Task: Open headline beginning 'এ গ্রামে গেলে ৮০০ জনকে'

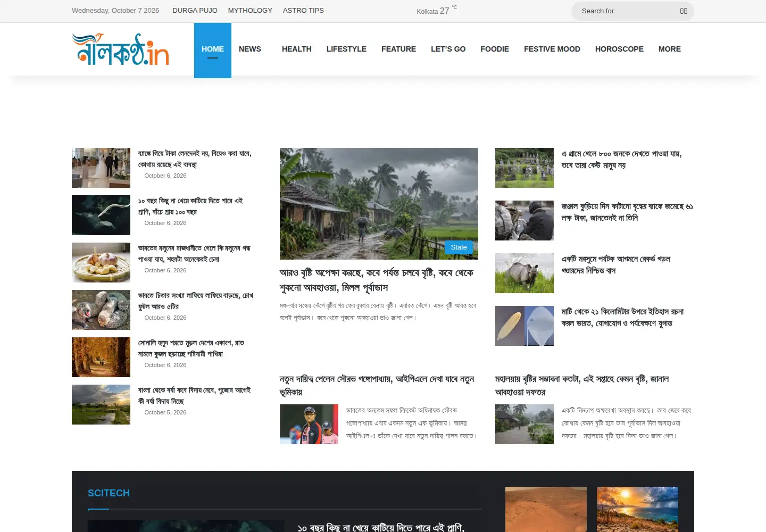Action: tap(621, 160)
